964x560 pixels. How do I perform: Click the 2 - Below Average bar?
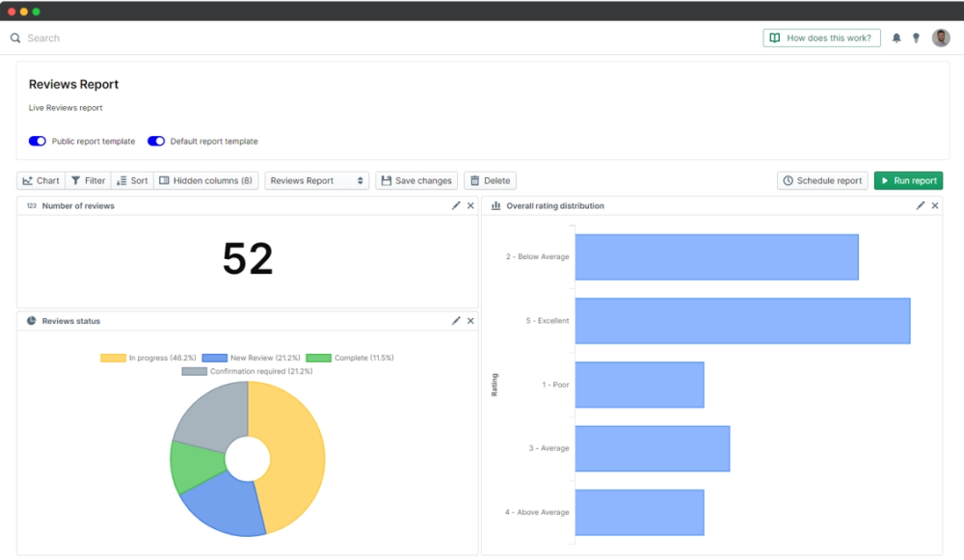(717, 257)
